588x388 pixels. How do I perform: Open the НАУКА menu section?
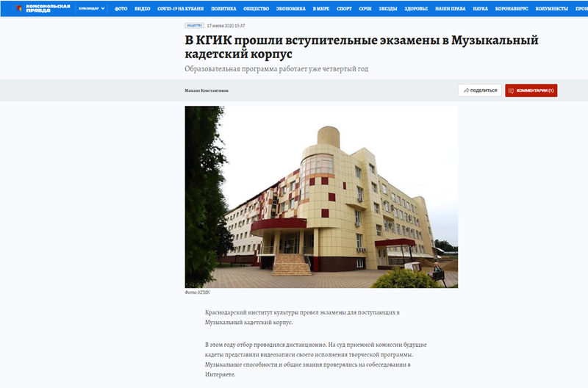[480, 9]
